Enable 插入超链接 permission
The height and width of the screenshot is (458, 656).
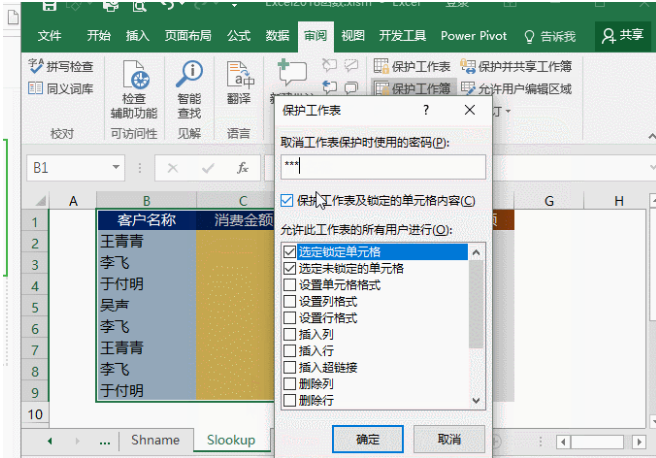[290, 368]
